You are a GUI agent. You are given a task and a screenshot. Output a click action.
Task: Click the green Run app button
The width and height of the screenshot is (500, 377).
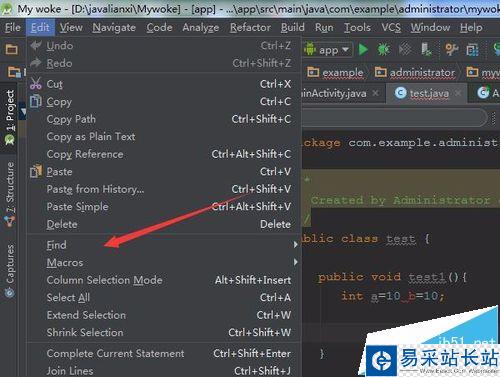pyautogui.click(x=363, y=50)
